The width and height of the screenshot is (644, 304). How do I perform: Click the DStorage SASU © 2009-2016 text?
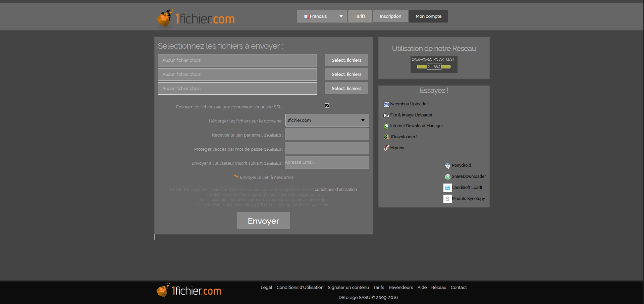[368, 298]
